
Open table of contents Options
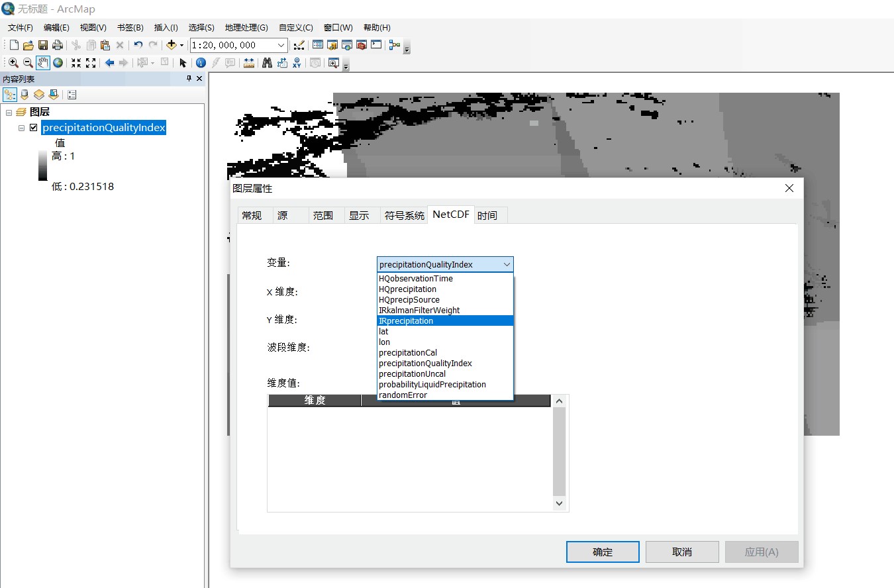click(72, 95)
